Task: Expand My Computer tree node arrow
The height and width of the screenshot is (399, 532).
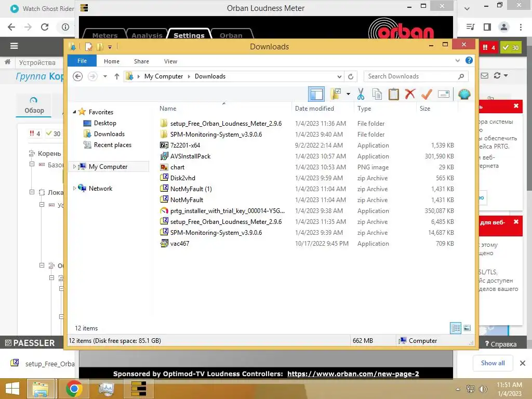Action: coord(74,167)
